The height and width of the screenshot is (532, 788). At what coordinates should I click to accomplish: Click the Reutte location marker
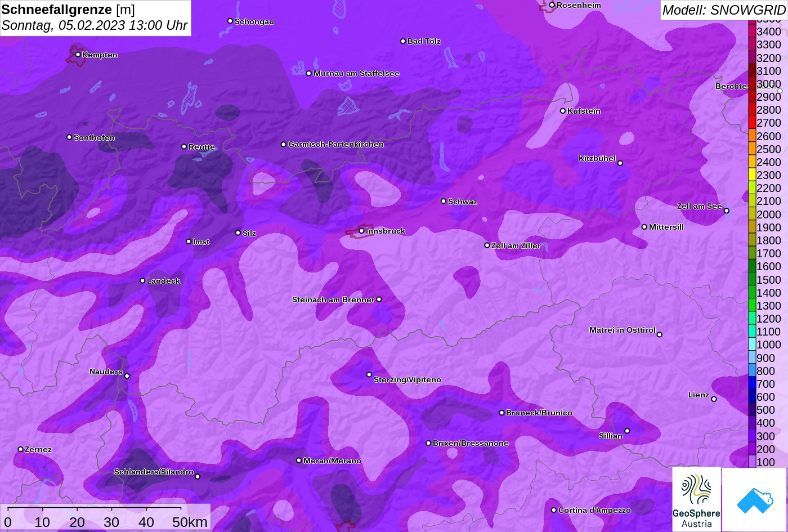(x=184, y=146)
